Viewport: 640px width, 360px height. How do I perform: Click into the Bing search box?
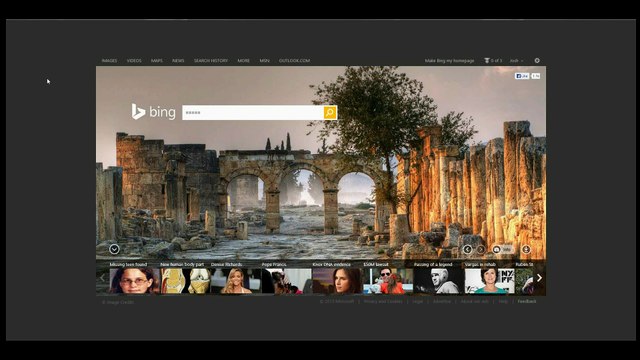[253, 112]
